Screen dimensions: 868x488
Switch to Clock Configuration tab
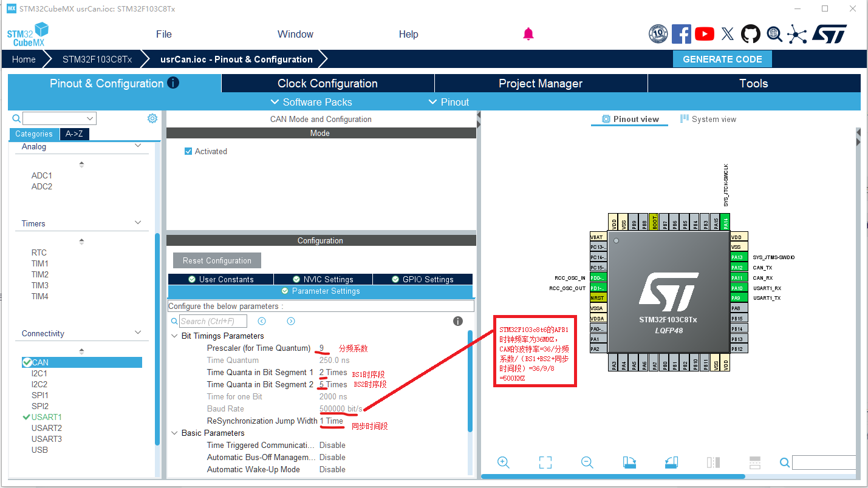click(x=327, y=83)
